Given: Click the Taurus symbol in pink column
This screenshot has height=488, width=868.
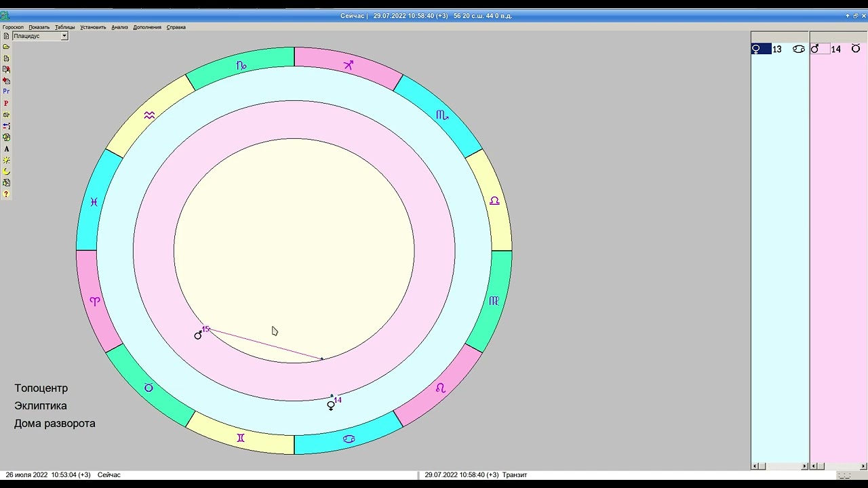Looking at the screenshot, I should point(856,49).
